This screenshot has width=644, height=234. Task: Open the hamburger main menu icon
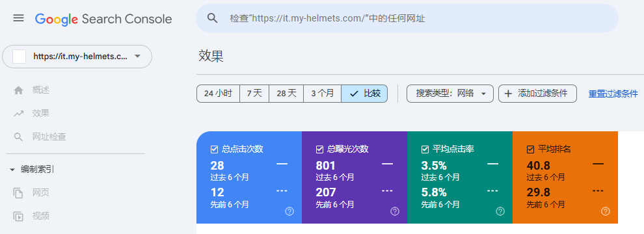18,18
